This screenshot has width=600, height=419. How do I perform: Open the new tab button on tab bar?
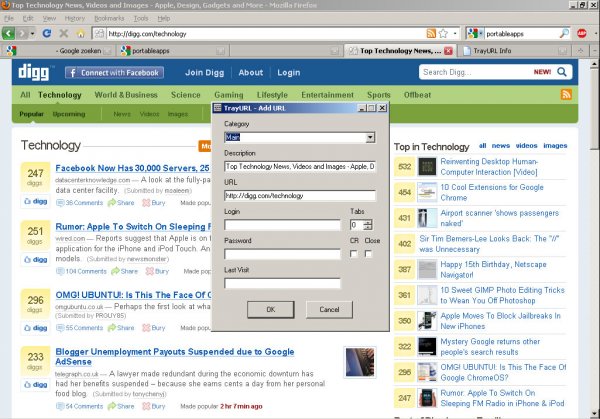coord(580,51)
